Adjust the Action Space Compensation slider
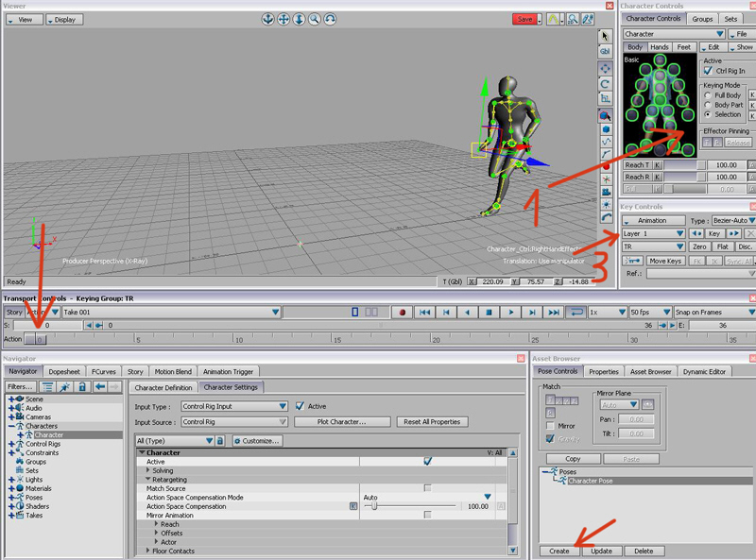Viewport: 756px width, 560px height. coord(375,506)
